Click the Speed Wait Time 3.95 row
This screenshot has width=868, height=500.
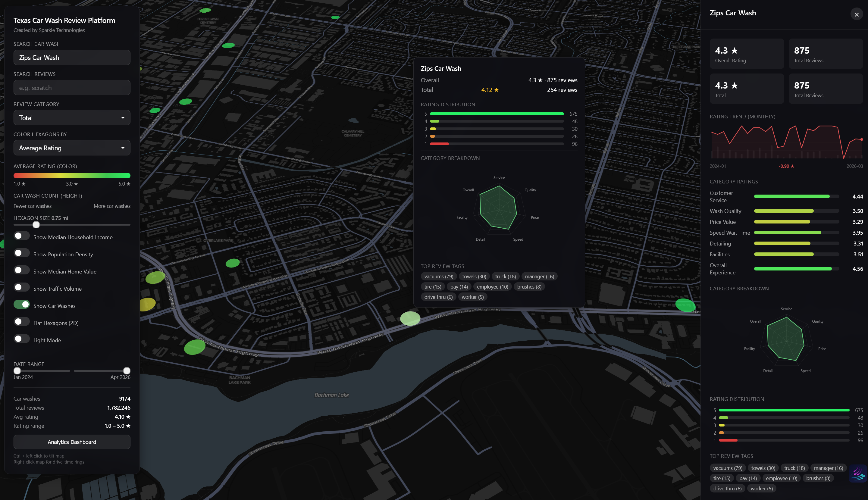786,233
